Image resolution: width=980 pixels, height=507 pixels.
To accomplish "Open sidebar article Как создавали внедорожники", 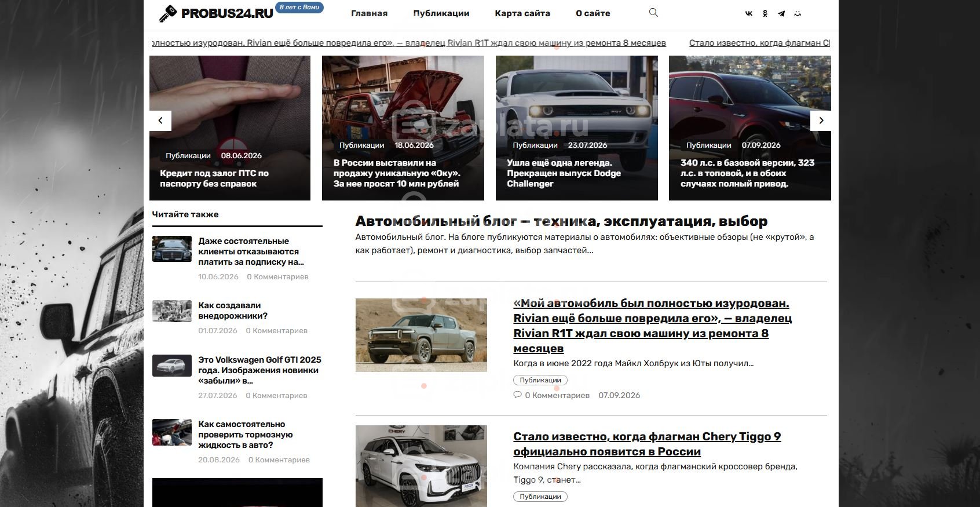I will click(233, 311).
